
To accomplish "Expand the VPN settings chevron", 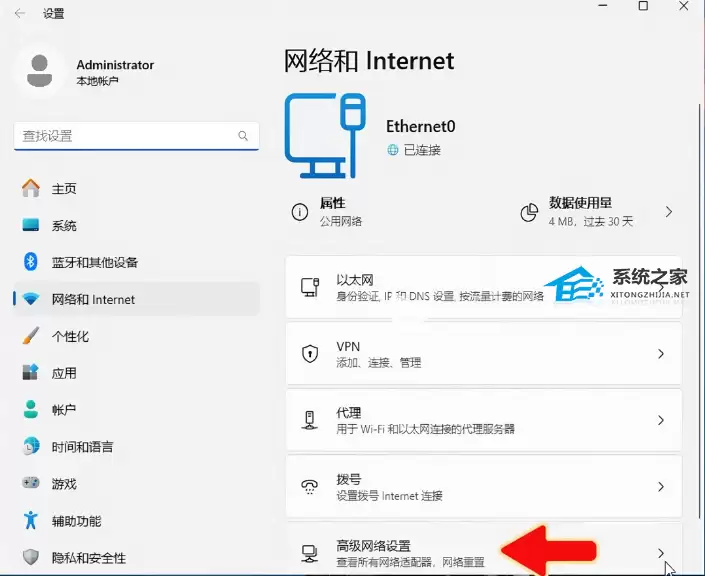I will [x=660, y=354].
